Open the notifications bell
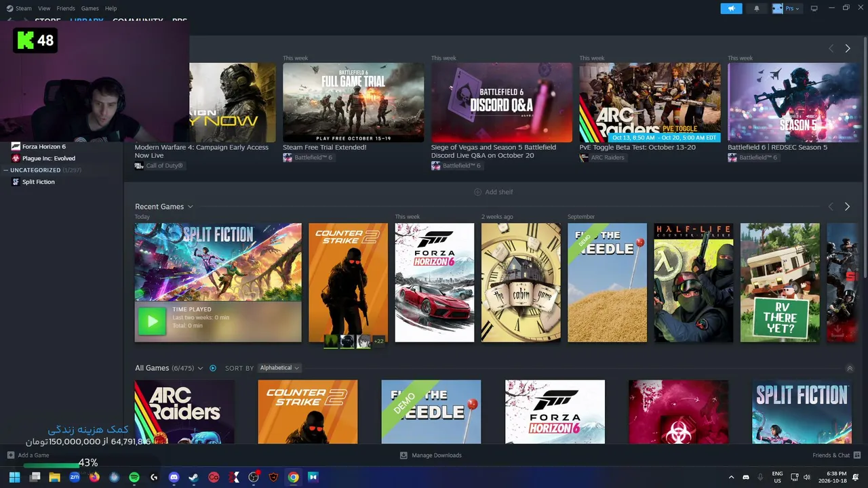 pyautogui.click(x=757, y=8)
